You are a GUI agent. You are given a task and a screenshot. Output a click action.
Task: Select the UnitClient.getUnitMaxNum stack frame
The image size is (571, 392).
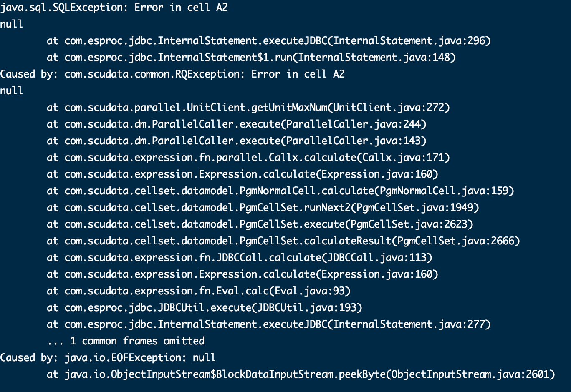[x=248, y=108]
